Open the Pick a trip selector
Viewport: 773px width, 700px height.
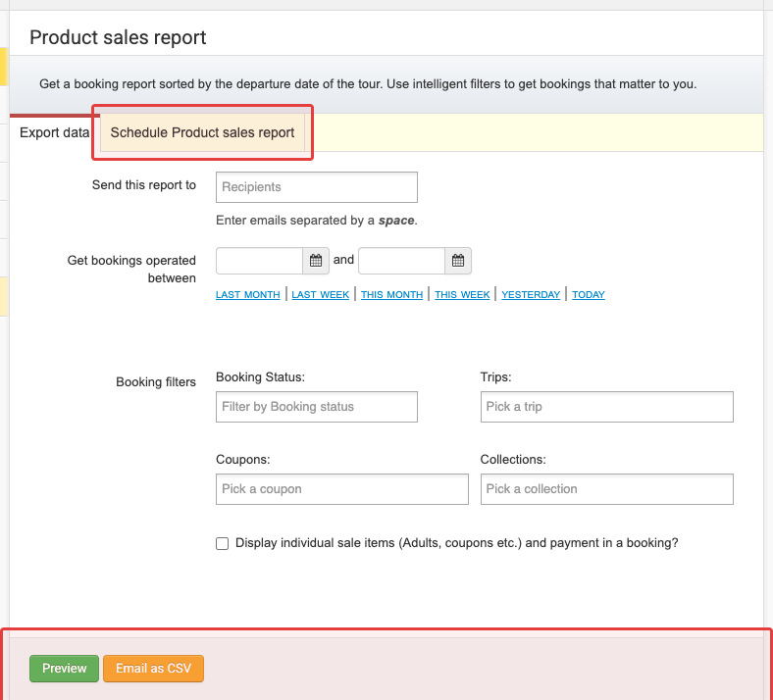coord(607,407)
